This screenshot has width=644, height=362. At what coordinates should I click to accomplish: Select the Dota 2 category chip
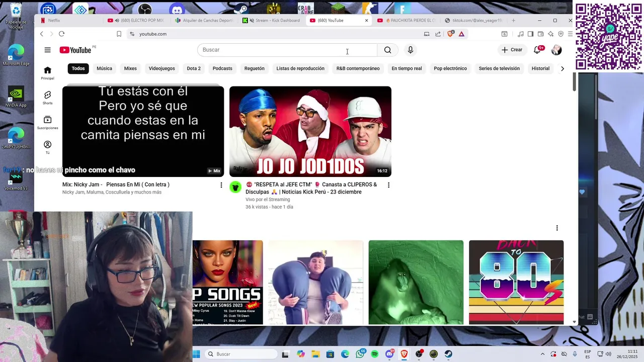[x=194, y=68]
